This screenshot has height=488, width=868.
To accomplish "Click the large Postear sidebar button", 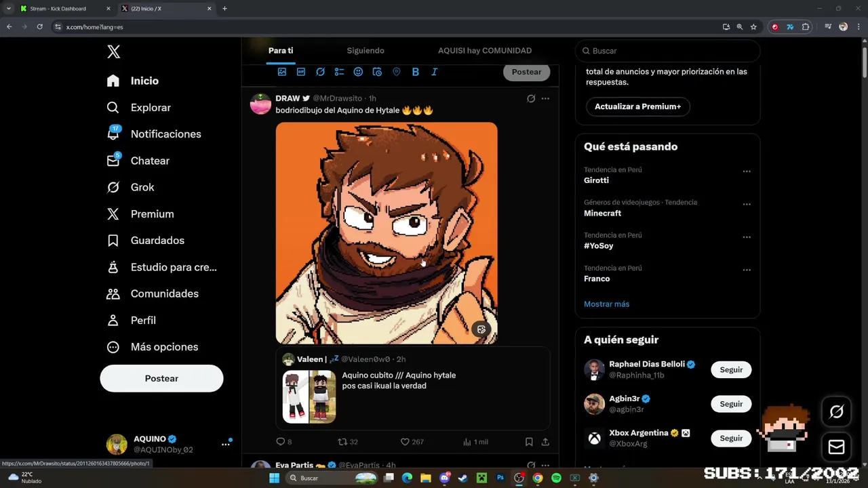I will 161,378.
